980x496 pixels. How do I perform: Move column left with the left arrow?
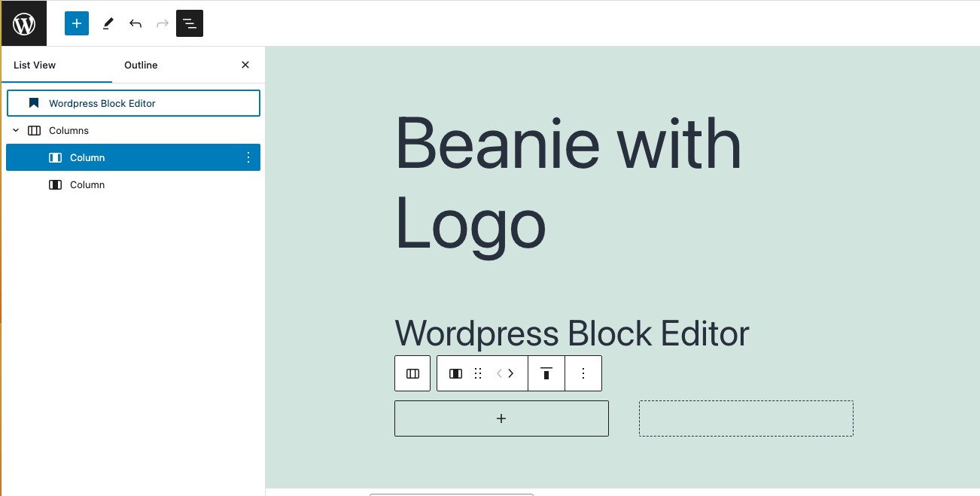(499, 373)
